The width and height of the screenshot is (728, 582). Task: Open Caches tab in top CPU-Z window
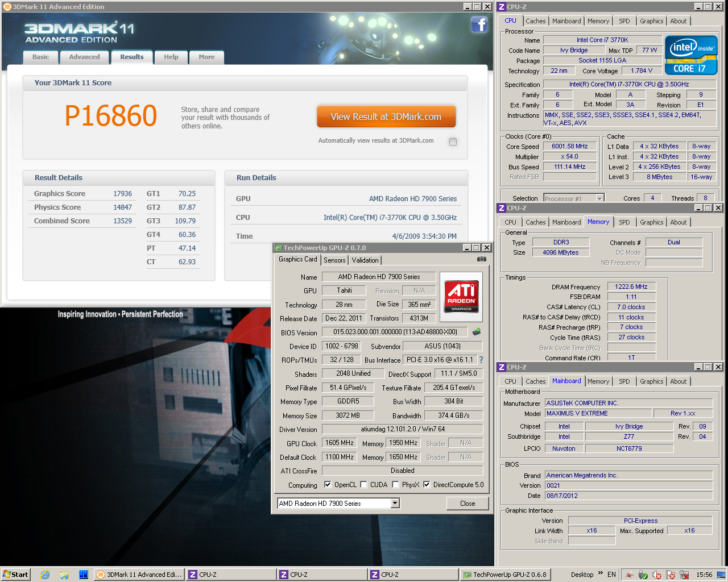(x=535, y=21)
